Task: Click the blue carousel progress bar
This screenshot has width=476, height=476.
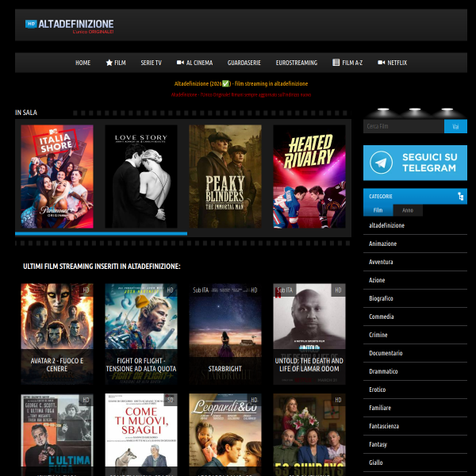Action: [101, 234]
